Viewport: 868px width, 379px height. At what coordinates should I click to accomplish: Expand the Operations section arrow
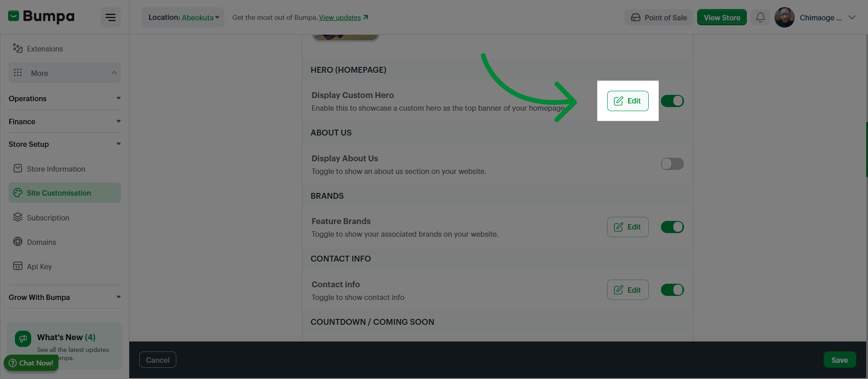point(118,98)
